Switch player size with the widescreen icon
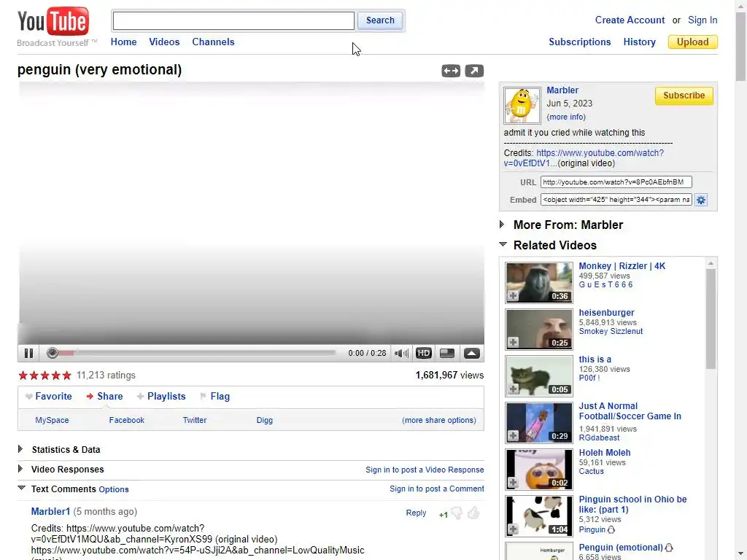Viewport: 747px width, 560px height. click(x=447, y=353)
